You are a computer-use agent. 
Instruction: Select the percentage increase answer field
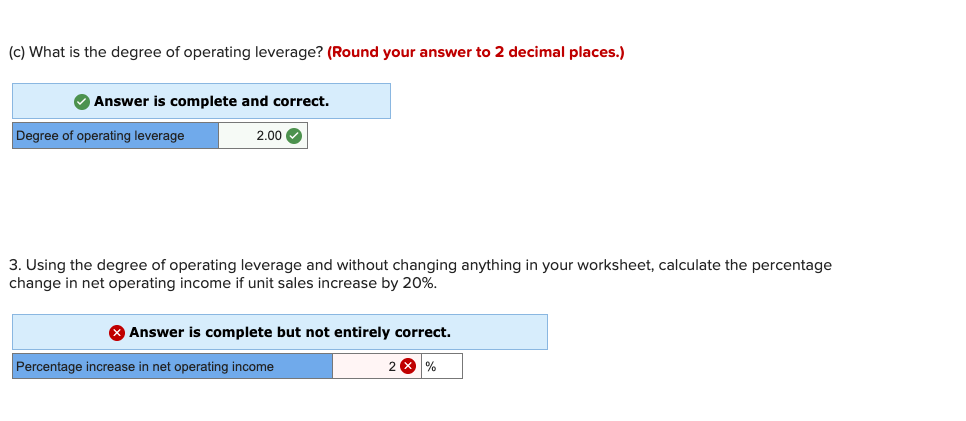tap(377, 366)
